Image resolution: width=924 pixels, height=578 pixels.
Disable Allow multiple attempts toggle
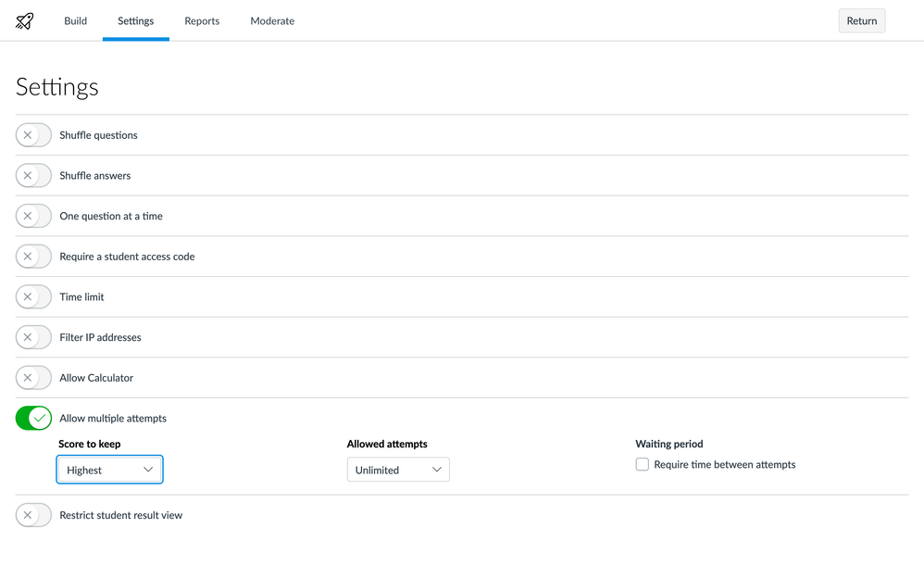(33, 419)
